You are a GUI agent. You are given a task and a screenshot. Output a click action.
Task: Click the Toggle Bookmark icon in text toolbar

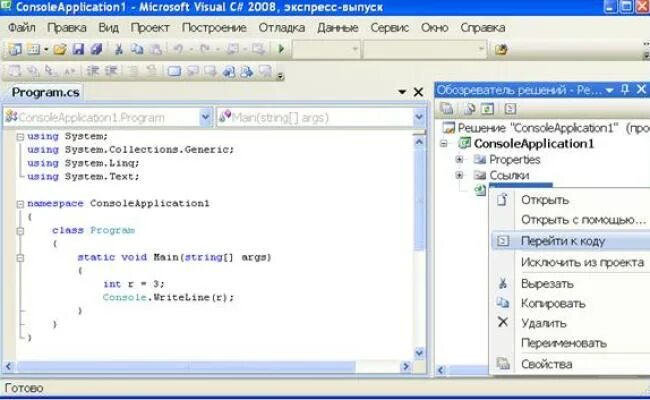coord(174,71)
